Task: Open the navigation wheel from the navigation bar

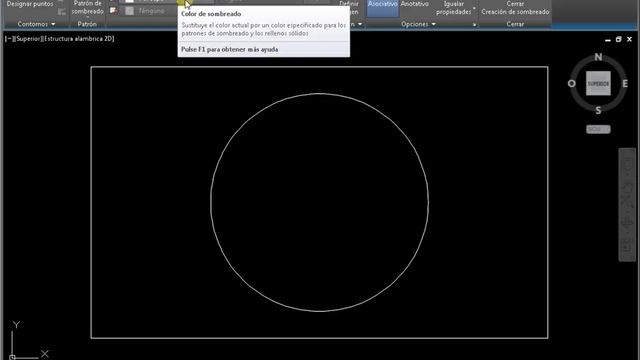Action: click(x=627, y=164)
